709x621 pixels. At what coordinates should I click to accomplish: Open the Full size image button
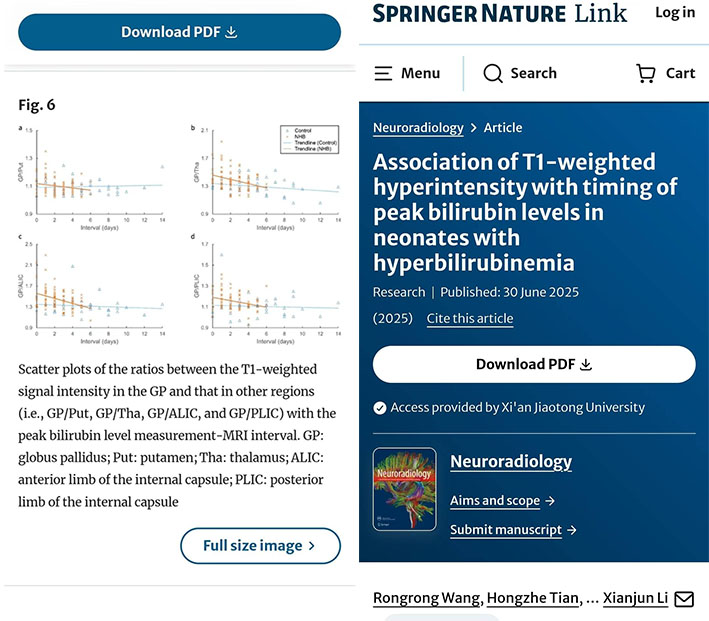[x=260, y=546]
